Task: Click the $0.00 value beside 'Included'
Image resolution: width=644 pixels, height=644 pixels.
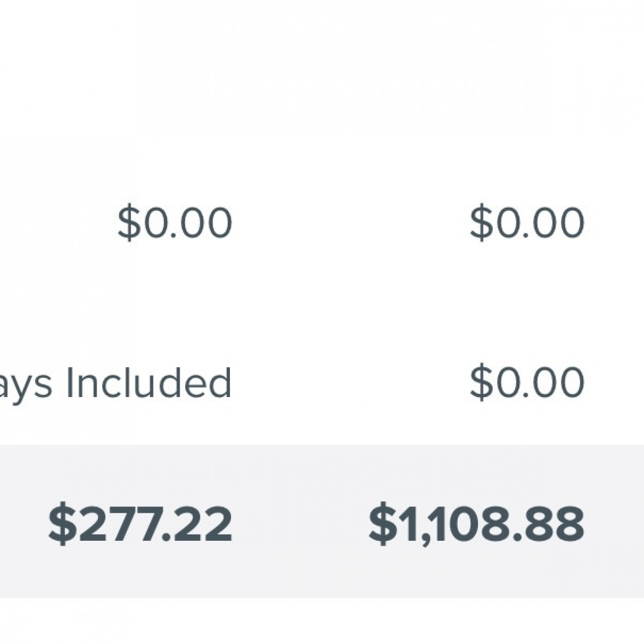Action: [x=527, y=382]
